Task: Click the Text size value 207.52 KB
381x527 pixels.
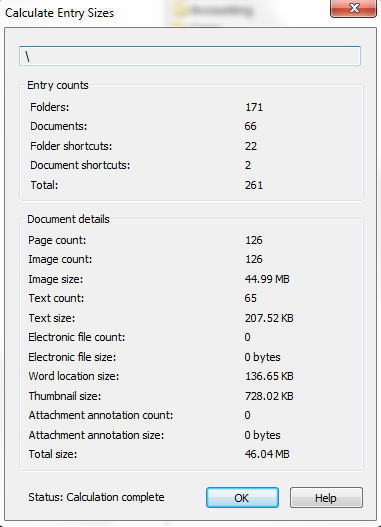Action: [269, 318]
